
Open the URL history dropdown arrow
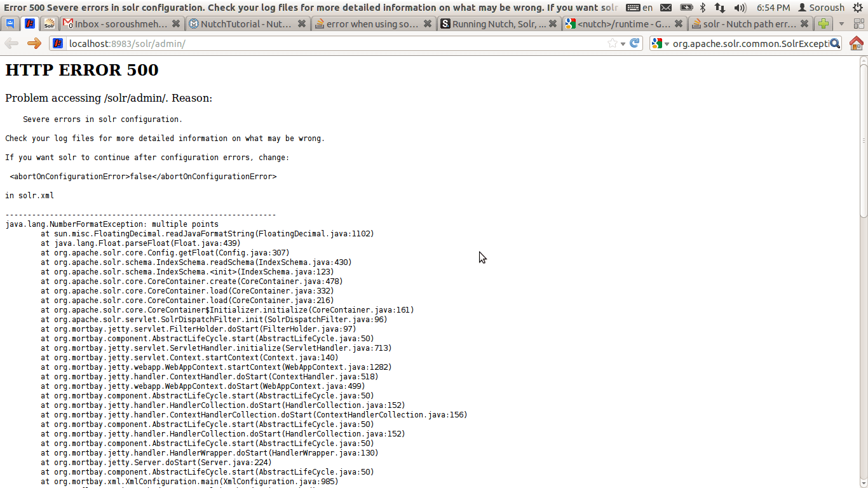click(x=623, y=44)
